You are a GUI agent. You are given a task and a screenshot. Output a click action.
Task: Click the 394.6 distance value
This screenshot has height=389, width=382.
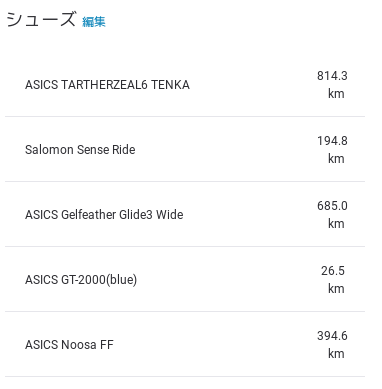pyautogui.click(x=332, y=336)
